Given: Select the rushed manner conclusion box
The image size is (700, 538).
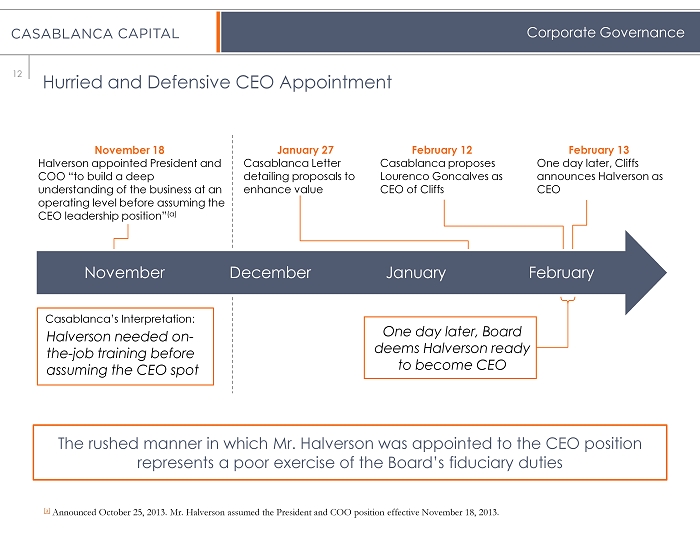Looking at the screenshot, I should pos(350,453).
